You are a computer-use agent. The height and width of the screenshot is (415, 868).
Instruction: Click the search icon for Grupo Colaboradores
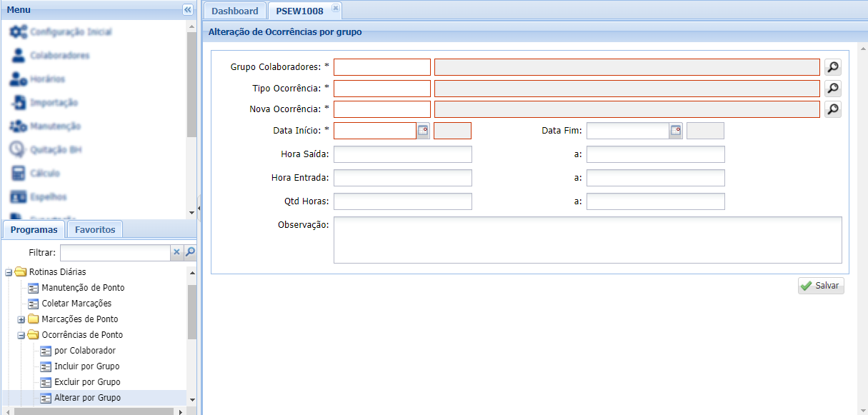pos(832,67)
